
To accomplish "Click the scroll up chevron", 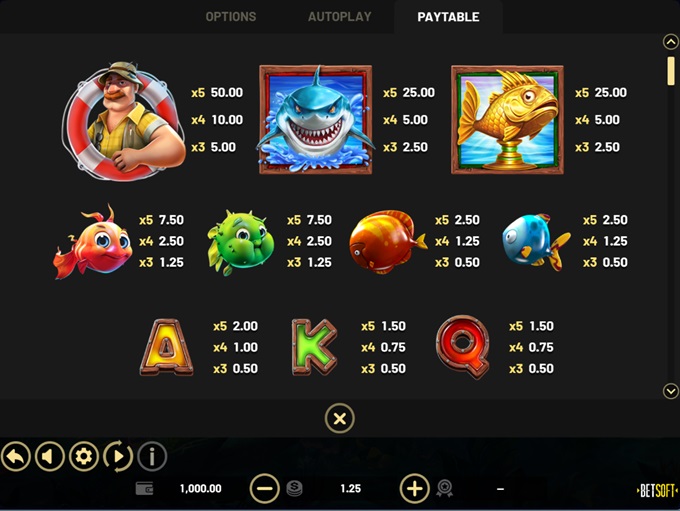I will point(670,42).
